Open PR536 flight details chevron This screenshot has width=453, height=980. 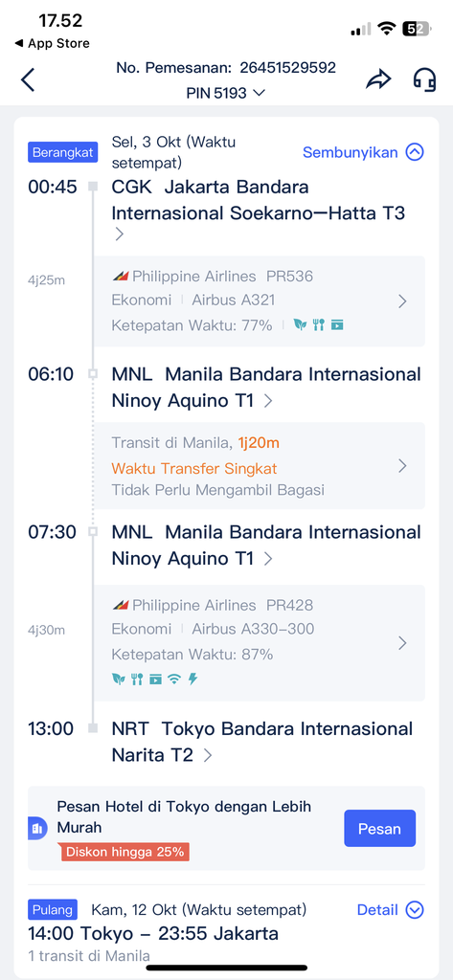[x=402, y=301]
